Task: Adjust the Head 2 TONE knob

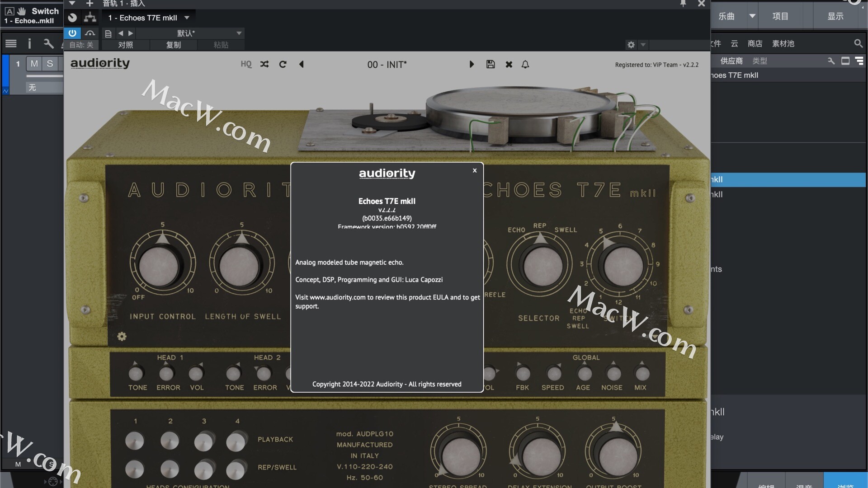Action: point(233,373)
